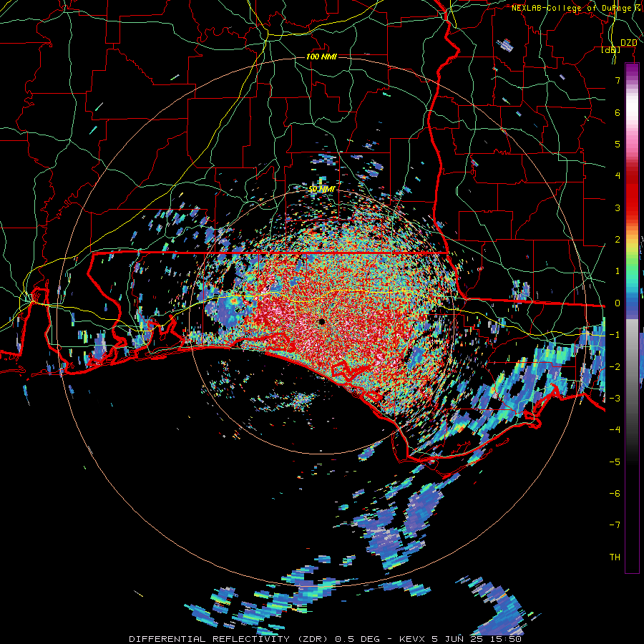Click the 3 value on the color scale
Screen dimensions: 644x644
point(618,208)
